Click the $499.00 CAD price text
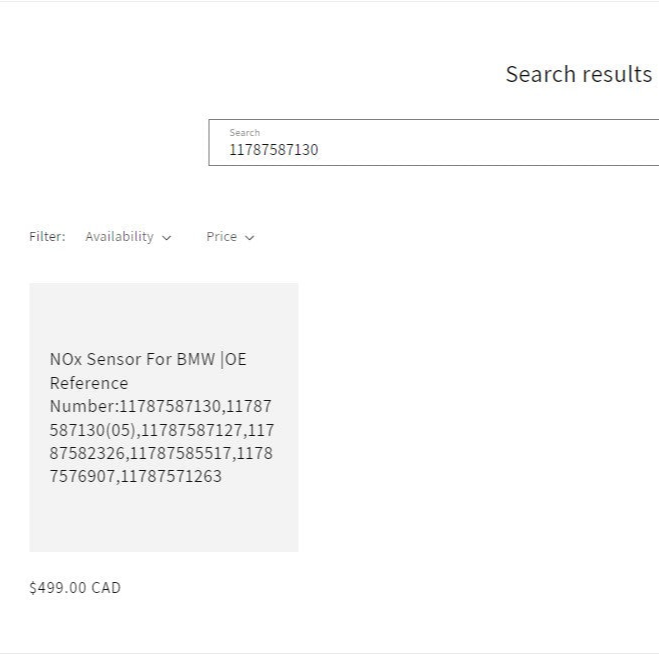This screenshot has width=659, height=659. 75,588
